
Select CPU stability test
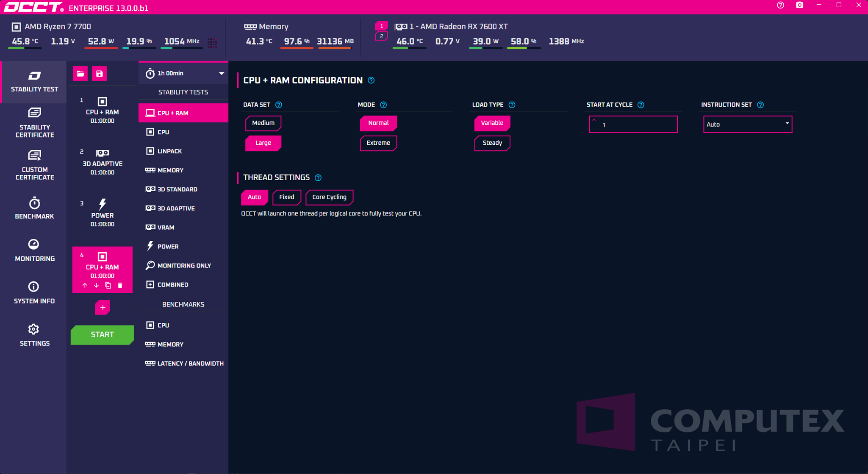[x=183, y=132]
